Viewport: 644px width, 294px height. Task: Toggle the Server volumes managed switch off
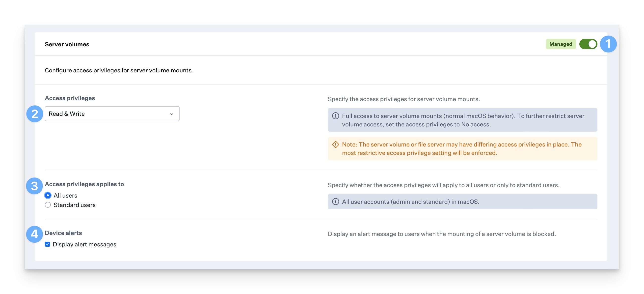coord(588,44)
